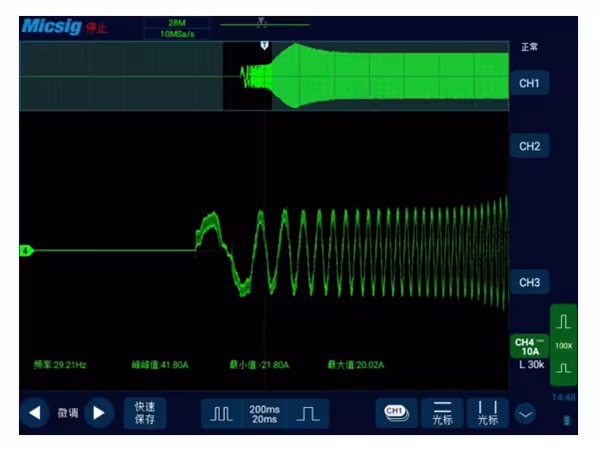Enable vertical cursors
600x452 pixels.
(x=488, y=413)
